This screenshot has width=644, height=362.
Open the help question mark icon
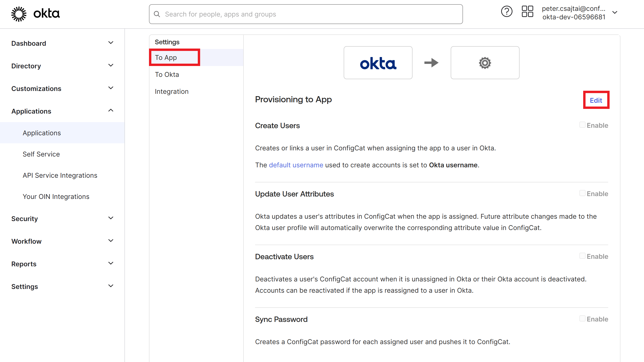[x=507, y=11]
